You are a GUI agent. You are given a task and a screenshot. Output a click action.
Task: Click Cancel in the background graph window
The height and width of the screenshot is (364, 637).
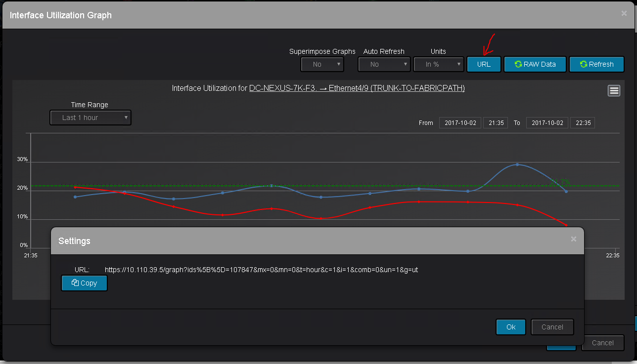click(x=603, y=343)
